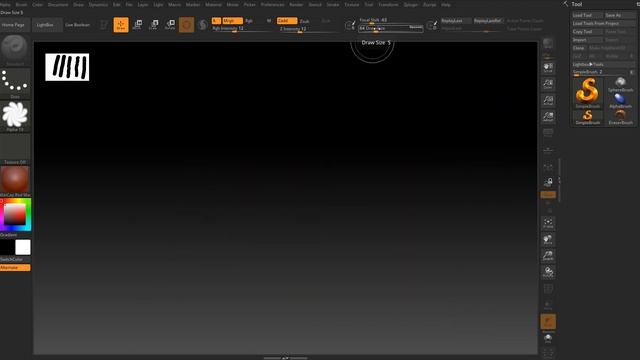640x360 pixels.
Task: Click ReplayLast button
Action: pos(455,21)
